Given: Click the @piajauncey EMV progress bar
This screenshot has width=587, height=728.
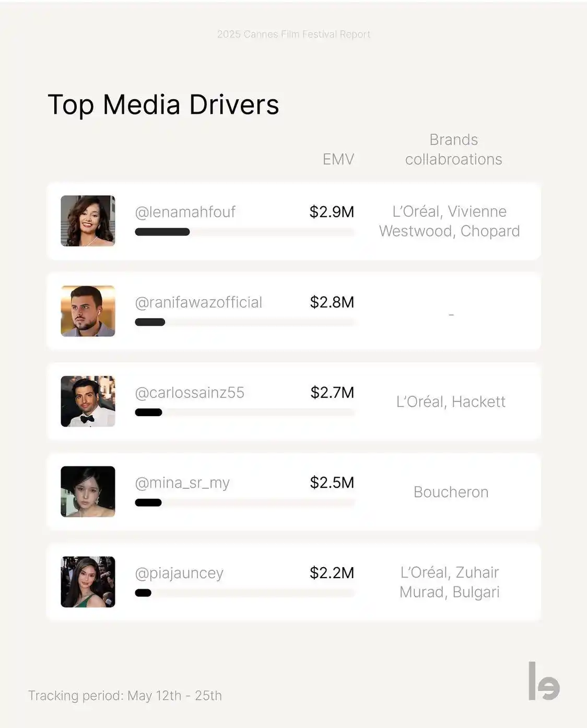Looking at the screenshot, I should (x=244, y=593).
